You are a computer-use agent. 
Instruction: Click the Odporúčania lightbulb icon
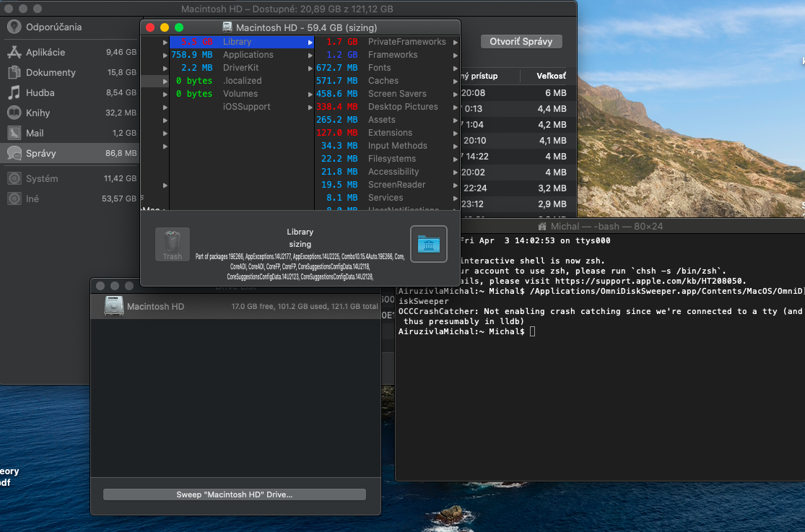(x=14, y=27)
